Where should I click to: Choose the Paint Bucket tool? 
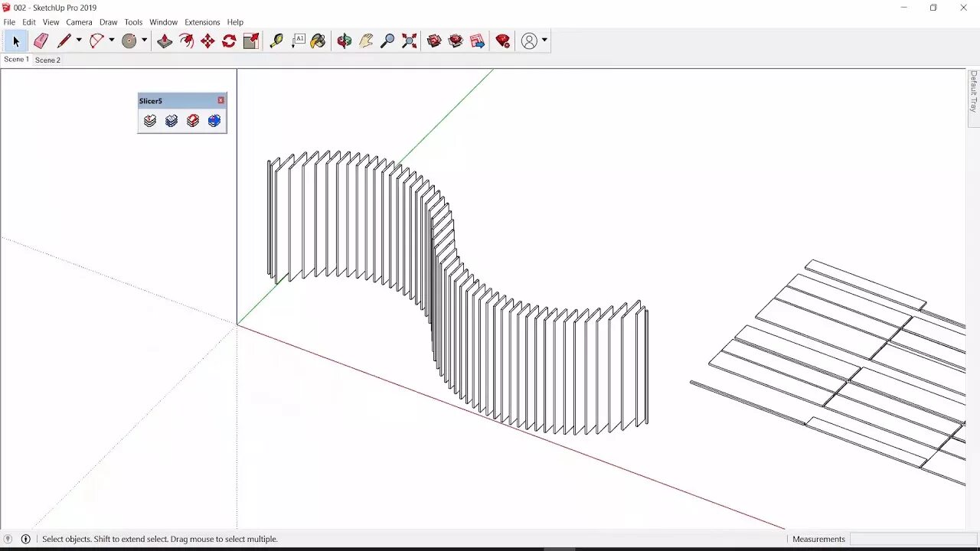[318, 41]
